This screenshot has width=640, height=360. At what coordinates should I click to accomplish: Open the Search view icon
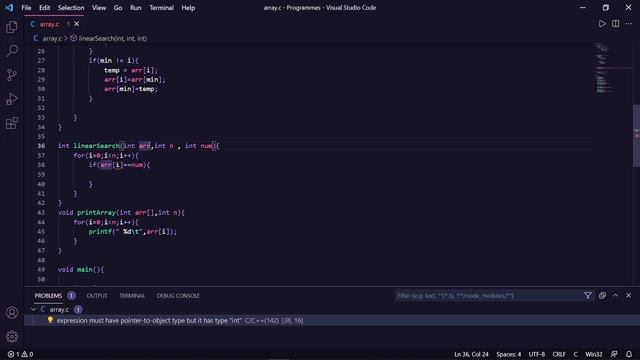pos(12,51)
